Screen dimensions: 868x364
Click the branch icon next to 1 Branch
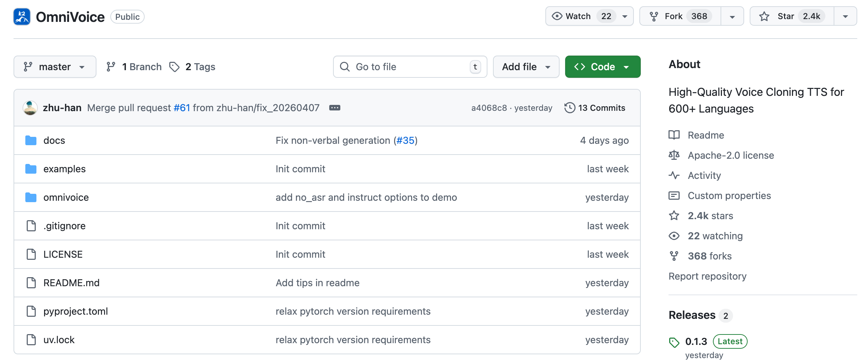[111, 67]
